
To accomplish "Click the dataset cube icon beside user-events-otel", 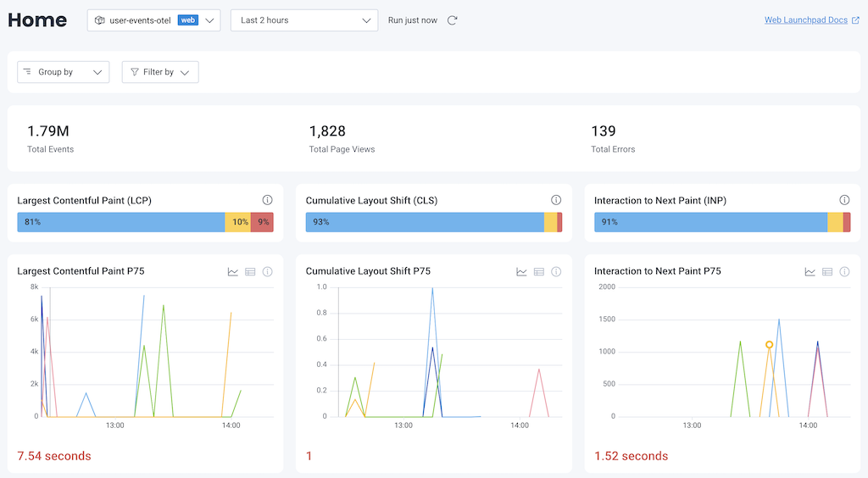I will [100, 20].
